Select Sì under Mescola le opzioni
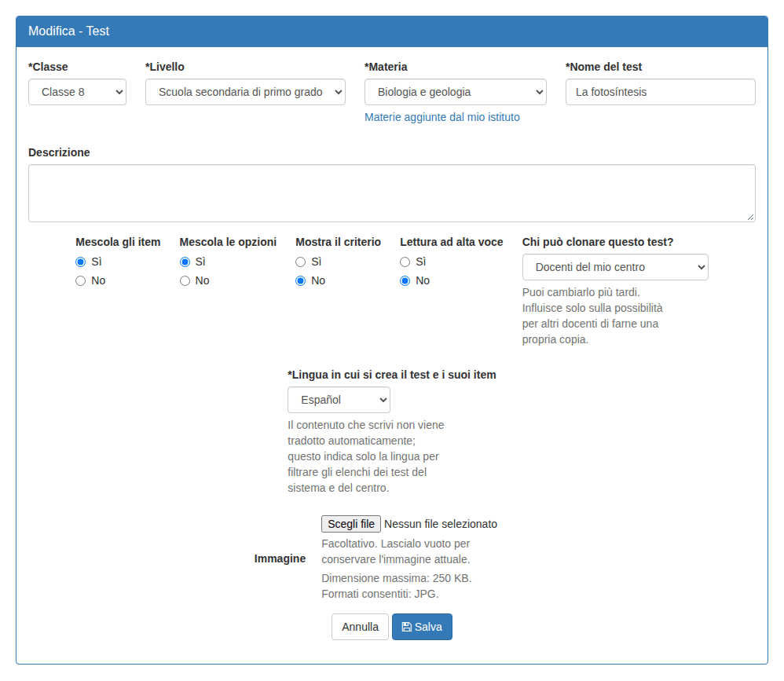 click(x=185, y=262)
